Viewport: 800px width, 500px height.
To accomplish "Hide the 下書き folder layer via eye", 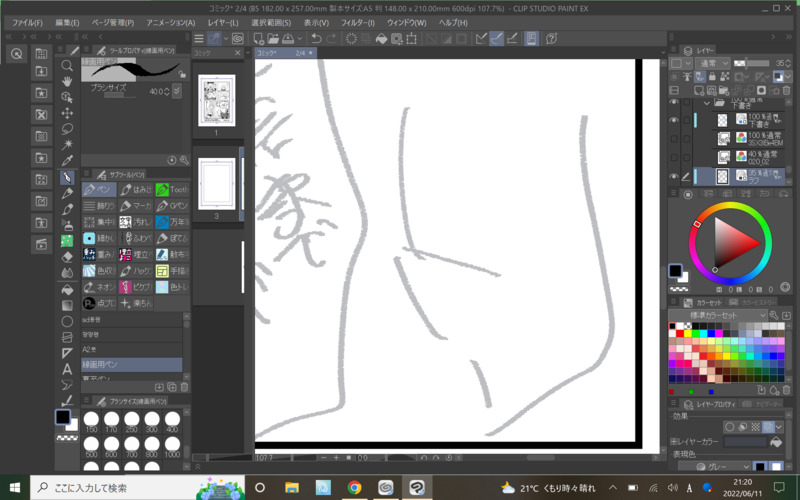I will (674, 103).
